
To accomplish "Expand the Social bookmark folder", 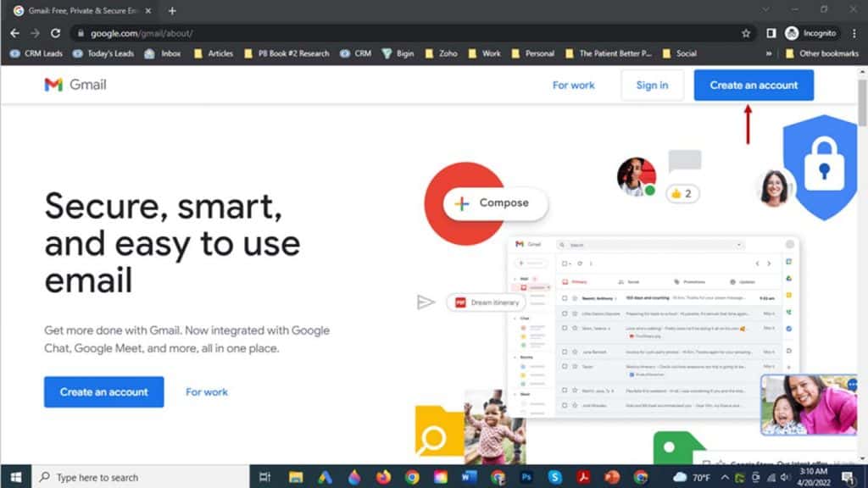I will point(679,53).
